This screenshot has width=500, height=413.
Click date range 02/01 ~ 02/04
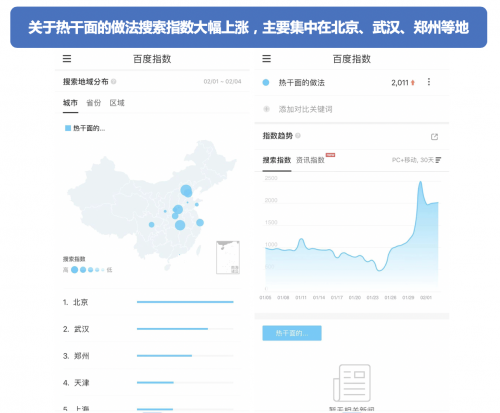tap(222, 81)
